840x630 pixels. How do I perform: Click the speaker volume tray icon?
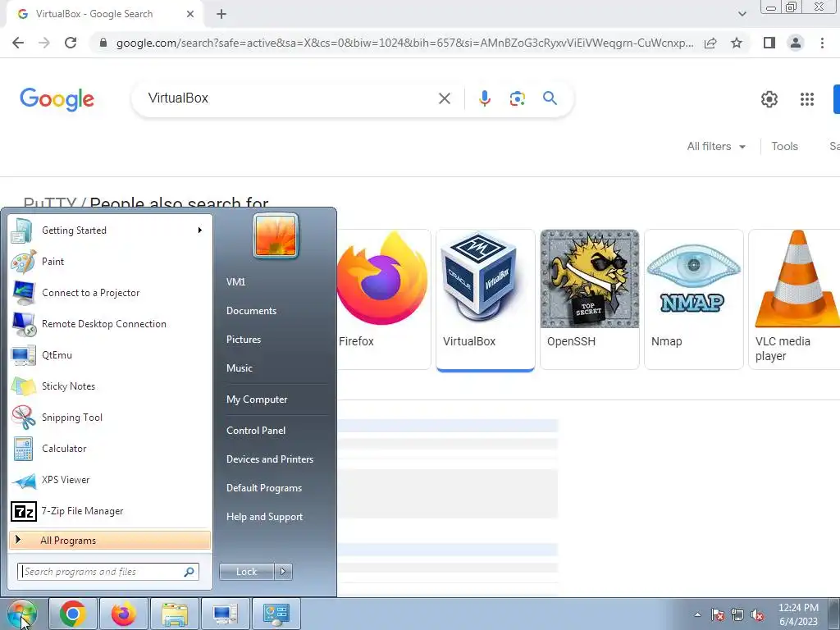[757, 615]
